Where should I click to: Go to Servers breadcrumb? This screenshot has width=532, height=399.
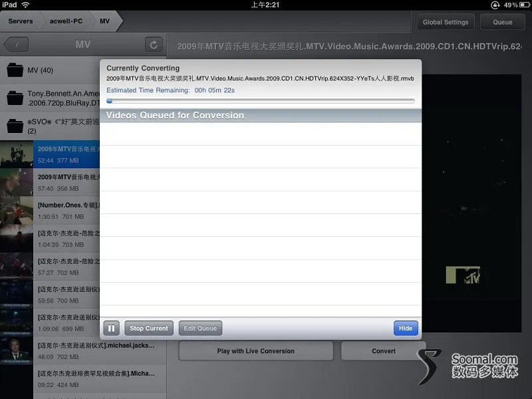(21, 21)
